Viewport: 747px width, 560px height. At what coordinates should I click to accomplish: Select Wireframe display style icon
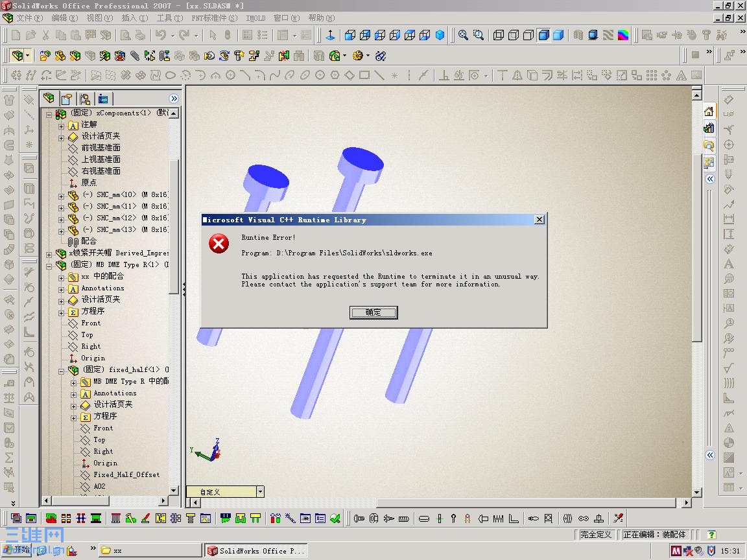(498, 35)
